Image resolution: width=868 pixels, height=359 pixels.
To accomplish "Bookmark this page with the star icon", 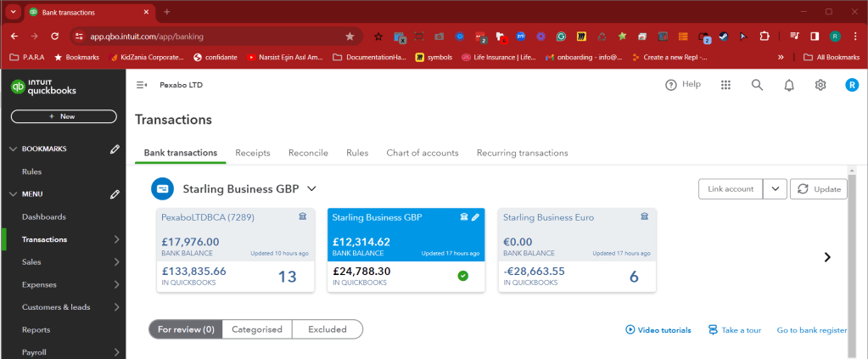I will point(350,36).
